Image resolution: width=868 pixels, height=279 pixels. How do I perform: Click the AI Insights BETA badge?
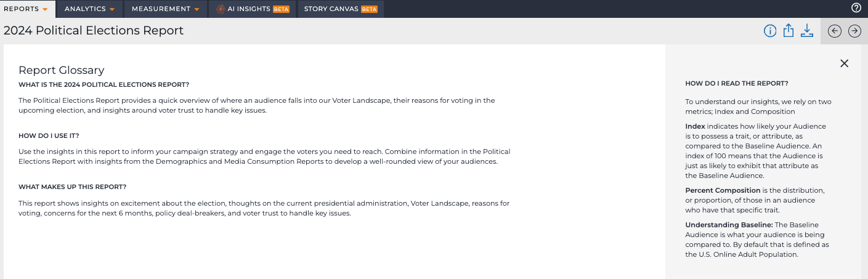[281, 9]
